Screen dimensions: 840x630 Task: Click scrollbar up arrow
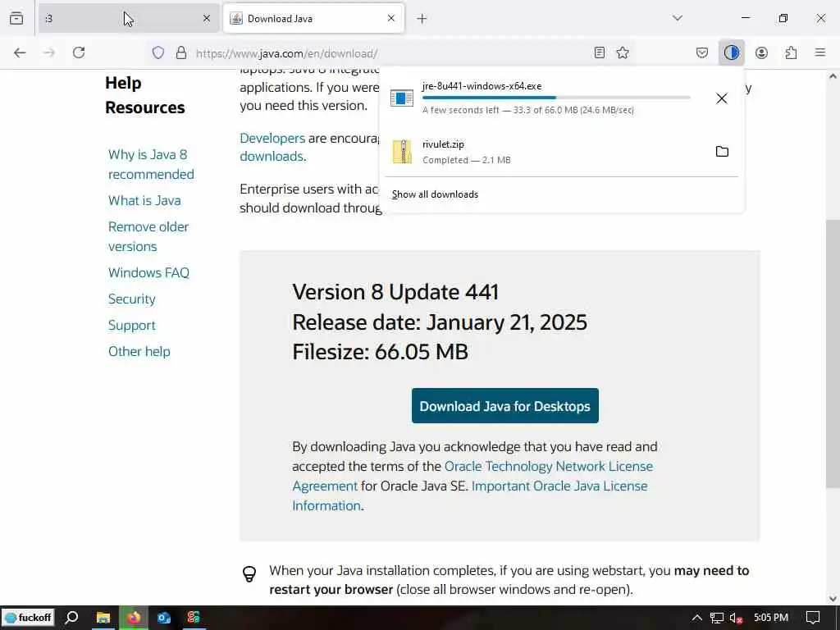pyautogui.click(x=833, y=76)
